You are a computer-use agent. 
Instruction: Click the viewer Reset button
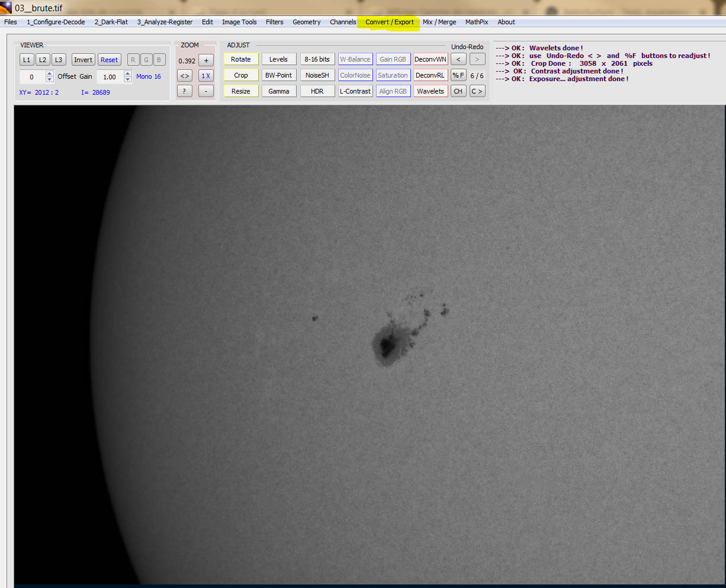110,60
